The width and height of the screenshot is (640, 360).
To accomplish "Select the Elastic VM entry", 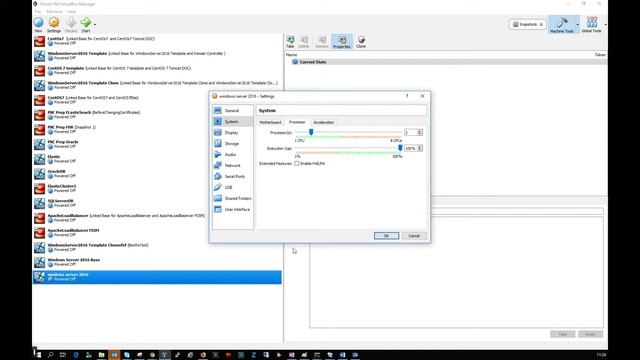I will 157,159.
